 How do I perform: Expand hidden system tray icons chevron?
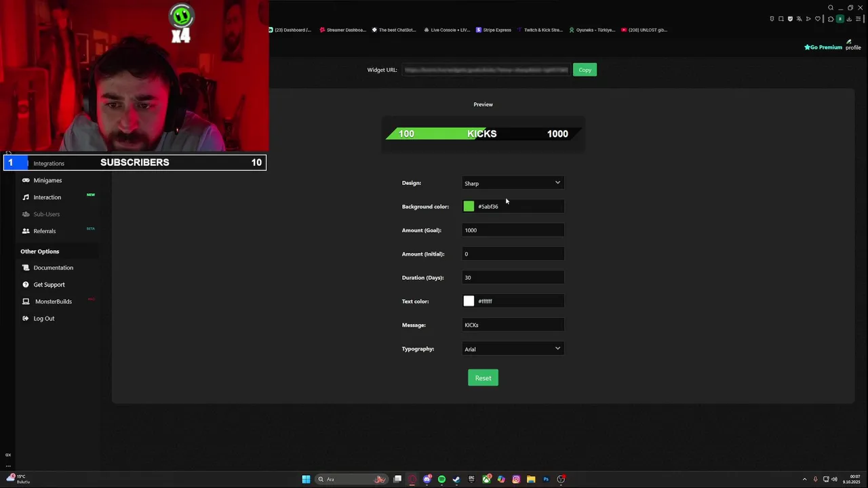pyautogui.click(x=805, y=479)
